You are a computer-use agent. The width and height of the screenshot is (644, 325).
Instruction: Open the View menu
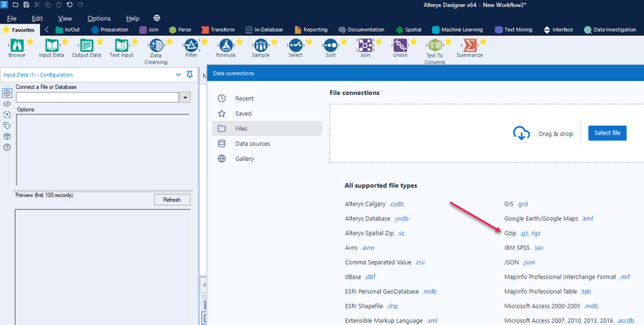(x=65, y=19)
